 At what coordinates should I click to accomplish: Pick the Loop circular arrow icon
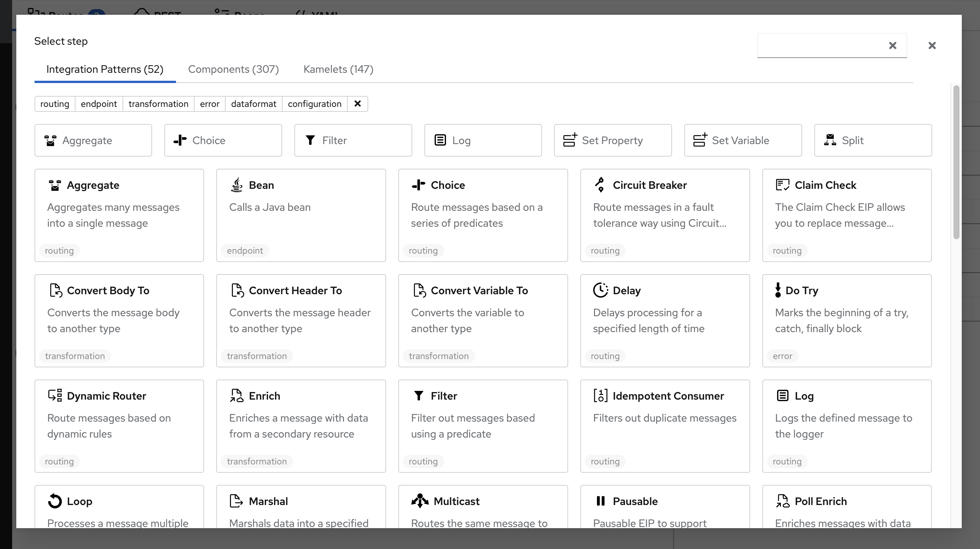click(55, 501)
